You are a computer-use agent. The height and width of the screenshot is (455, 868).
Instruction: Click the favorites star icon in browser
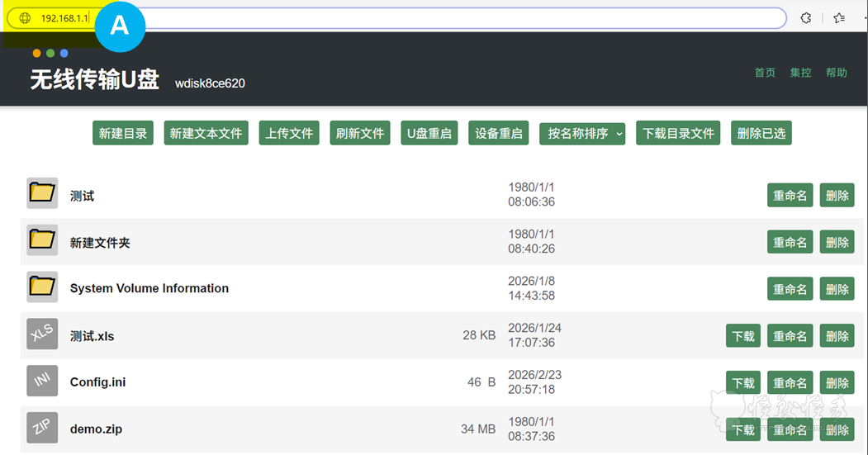(x=839, y=18)
